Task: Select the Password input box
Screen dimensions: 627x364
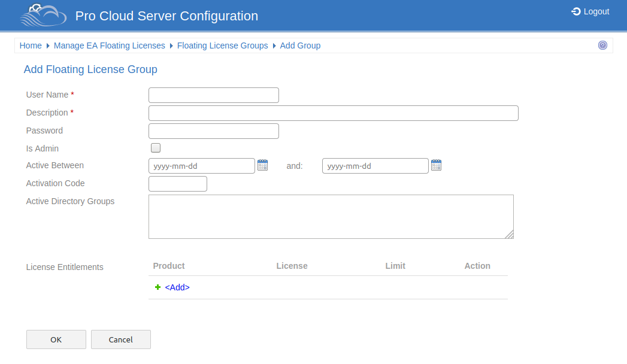Action: 213,131
